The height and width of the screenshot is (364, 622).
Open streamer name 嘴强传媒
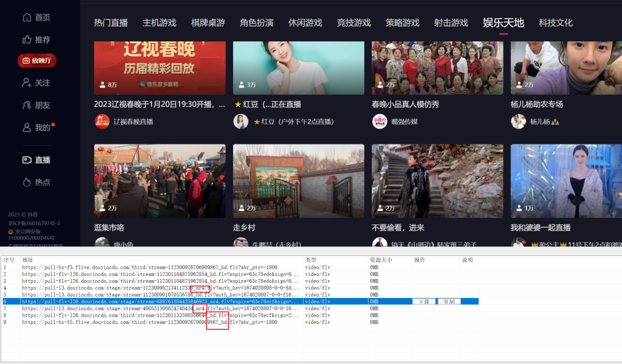404,121
